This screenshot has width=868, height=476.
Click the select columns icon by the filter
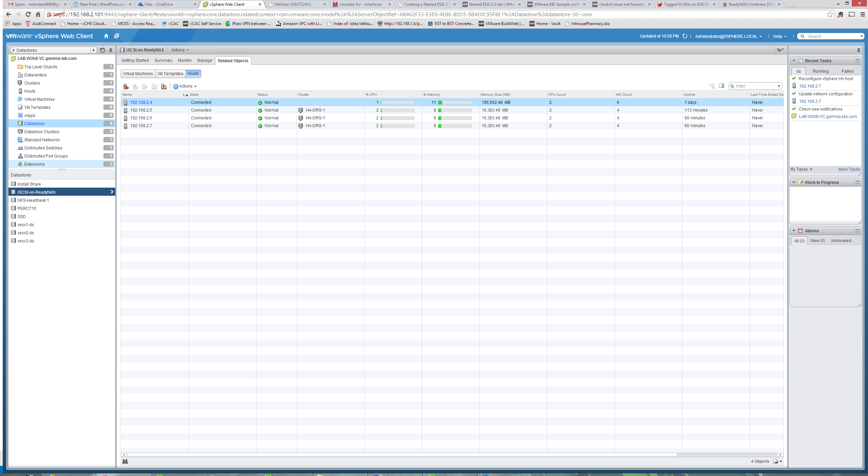point(721,86)
